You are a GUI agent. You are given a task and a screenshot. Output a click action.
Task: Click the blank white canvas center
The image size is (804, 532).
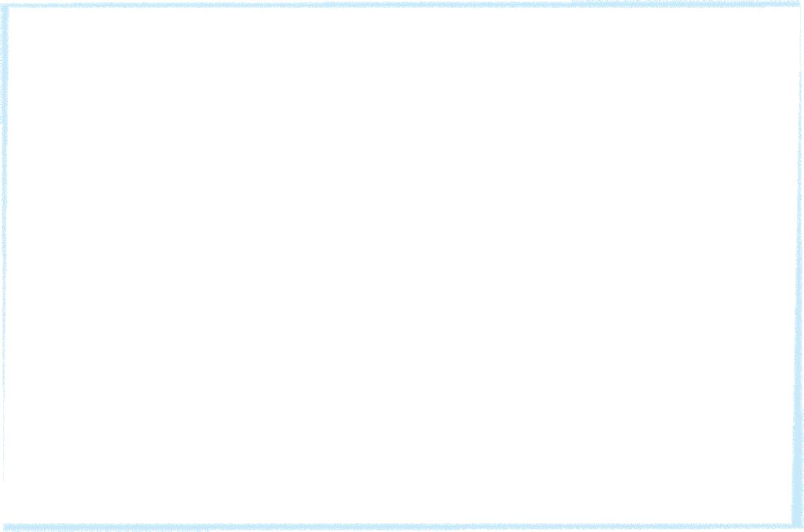pyautogui.click(x=402, y=266)
